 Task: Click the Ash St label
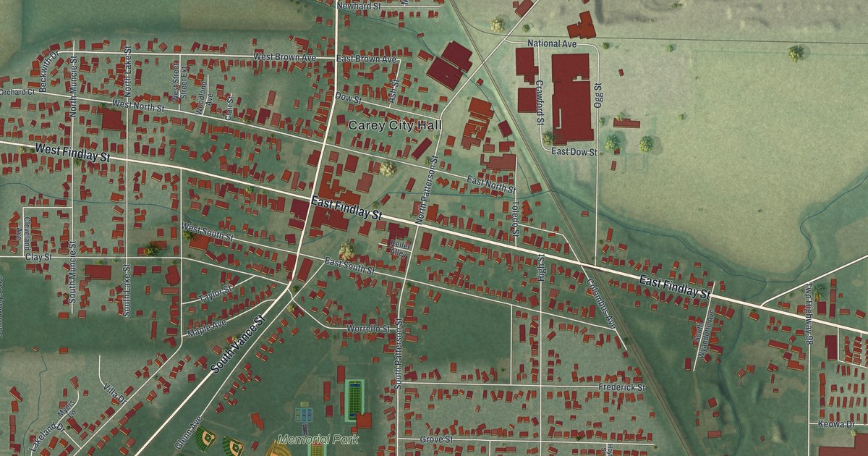pyautogui.click(x=394, y=92)
